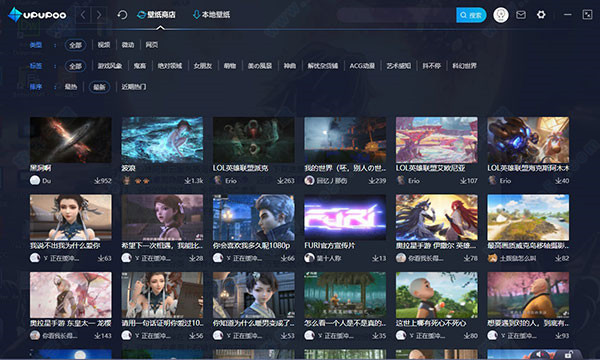
Task: Open the FURI neon logo wallpaper thumbnail
Action: pyautogui.click(x=345, y=218)
